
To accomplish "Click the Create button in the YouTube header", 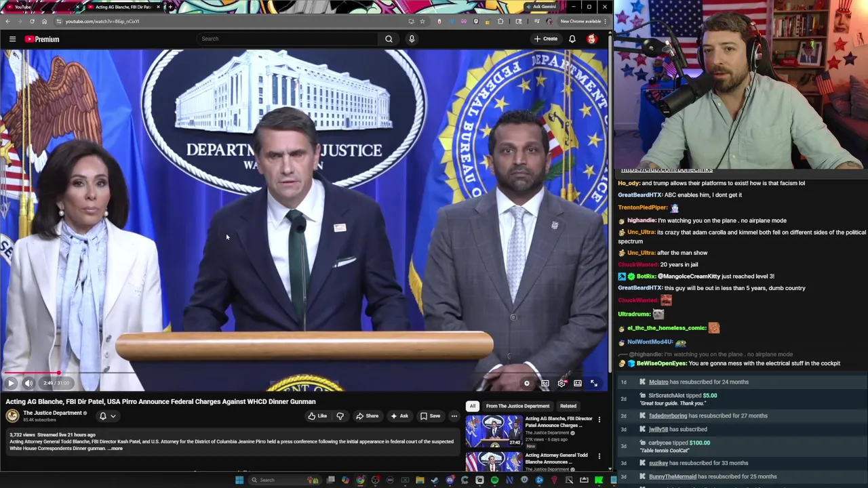I will [x=545, y=39].
